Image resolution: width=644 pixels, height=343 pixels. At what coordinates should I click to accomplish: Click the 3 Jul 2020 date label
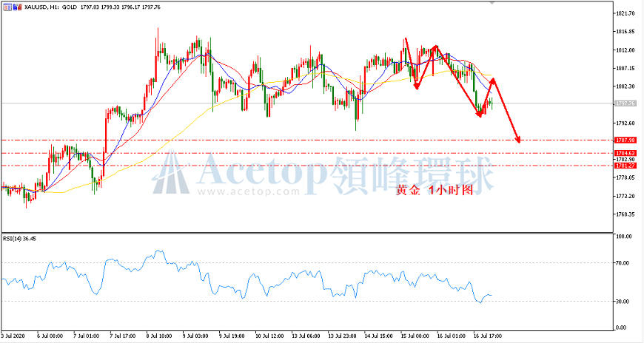[x=13, y=336]
